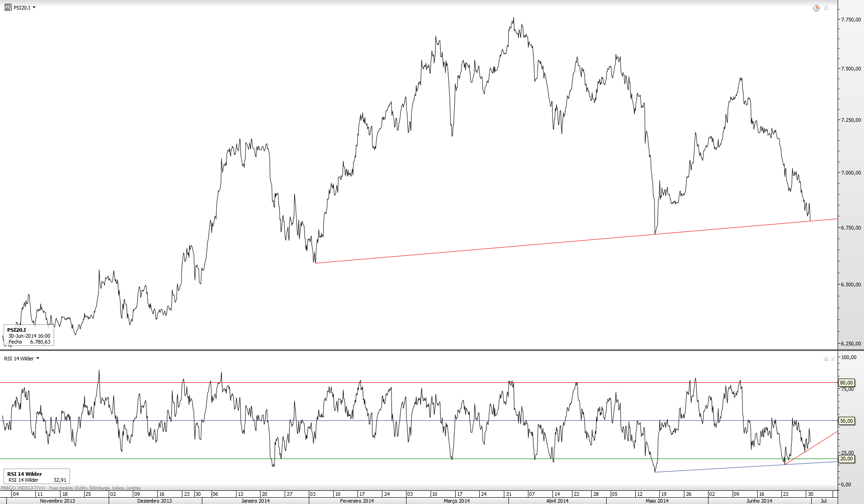Image resolution: width=864 pixels, height=504 pixels.
Task: Click the PREÇO INDICATIVO notice text
Action: [23, 488]
